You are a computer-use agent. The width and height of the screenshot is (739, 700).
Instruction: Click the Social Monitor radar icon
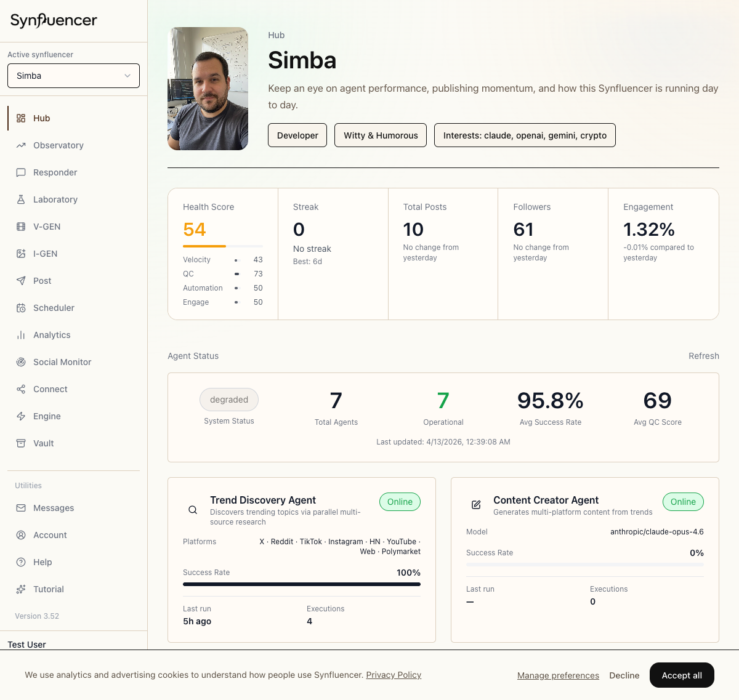(21, 362)
